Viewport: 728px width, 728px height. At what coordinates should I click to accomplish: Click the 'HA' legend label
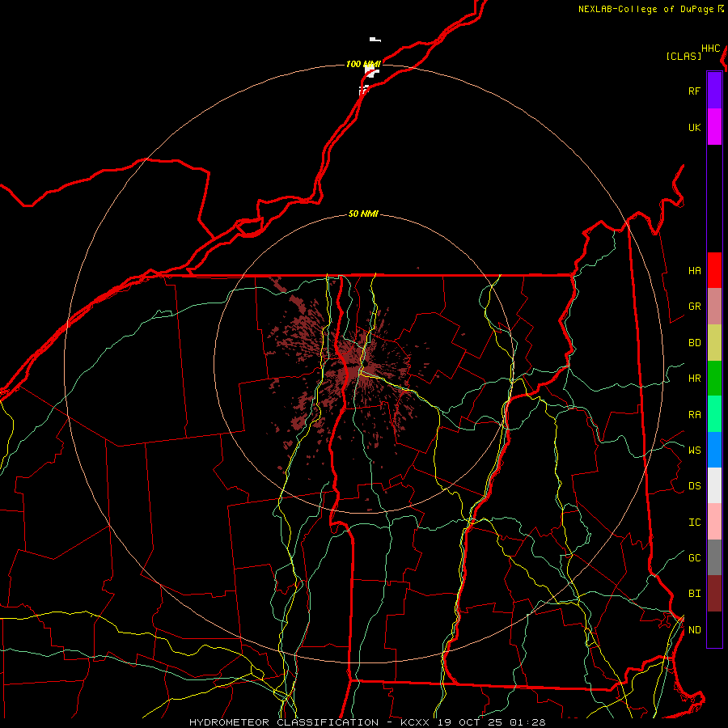tap(694, 270)
